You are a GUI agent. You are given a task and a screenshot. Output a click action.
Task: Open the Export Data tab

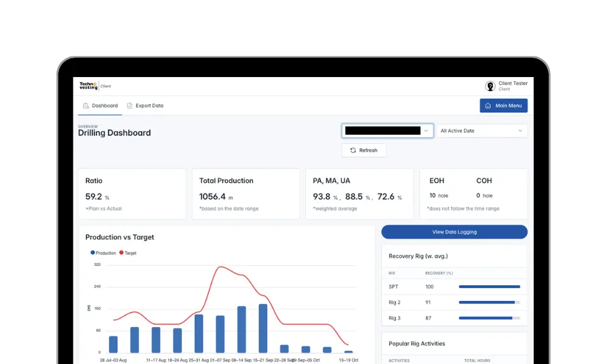(x=145, y=106)
